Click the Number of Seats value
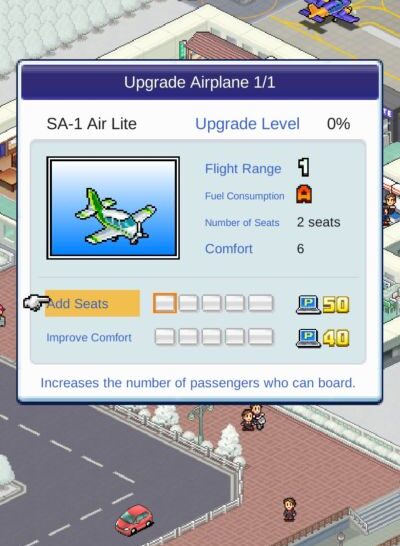 (x=319, y=222)
